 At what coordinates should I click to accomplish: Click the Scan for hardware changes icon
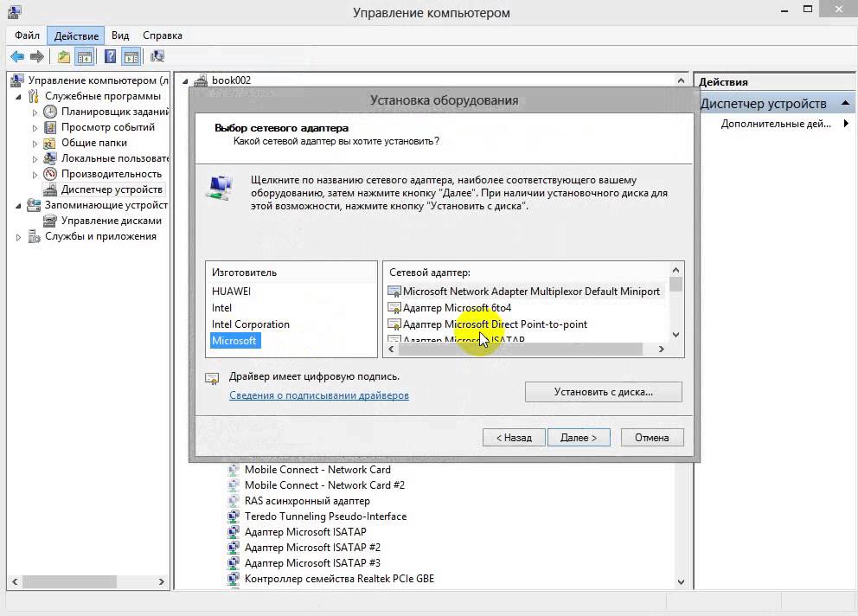tap(157, 56)
